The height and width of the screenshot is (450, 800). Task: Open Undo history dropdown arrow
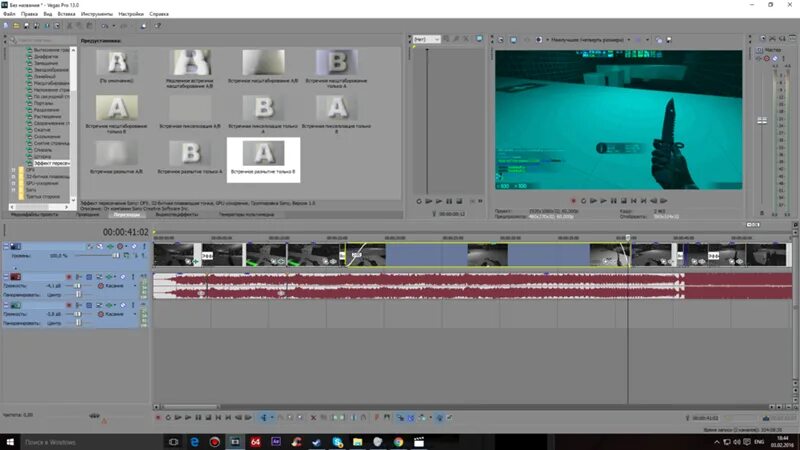(113, 26)
